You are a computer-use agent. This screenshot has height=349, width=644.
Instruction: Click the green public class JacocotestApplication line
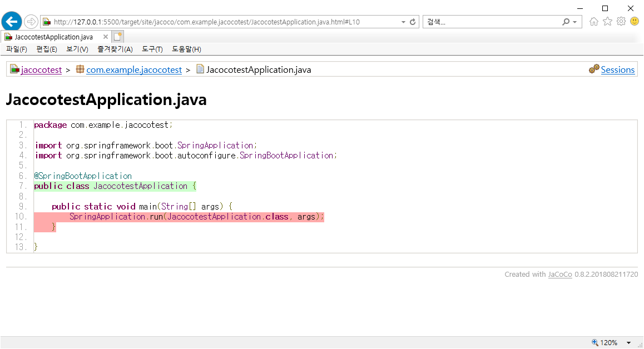coord(115,186)
